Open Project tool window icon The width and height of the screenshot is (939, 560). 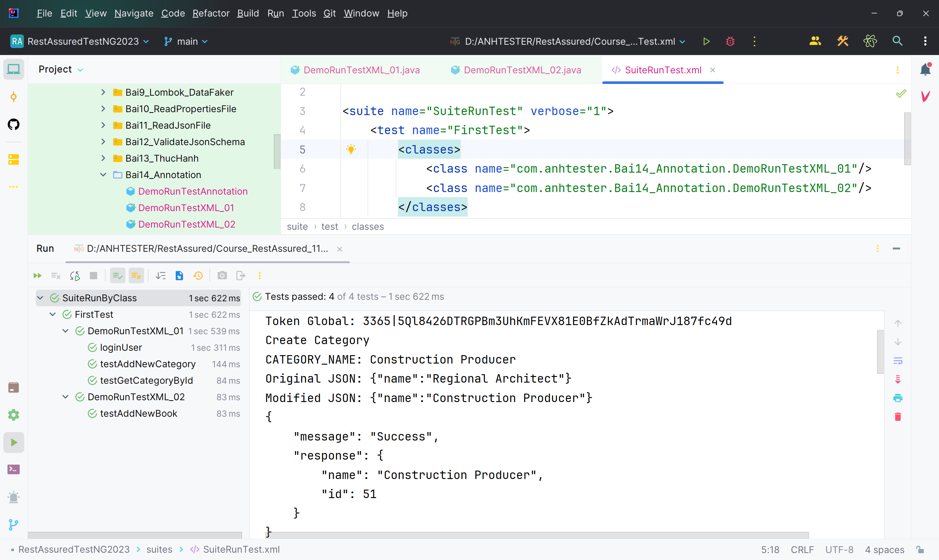coord(14,69)
